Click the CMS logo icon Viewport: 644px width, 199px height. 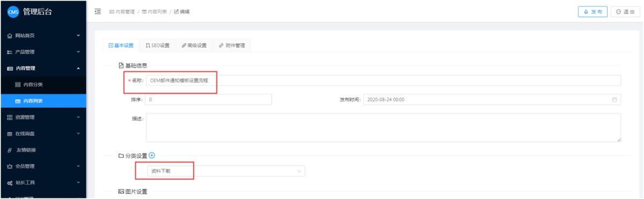(x=12, y=12)
